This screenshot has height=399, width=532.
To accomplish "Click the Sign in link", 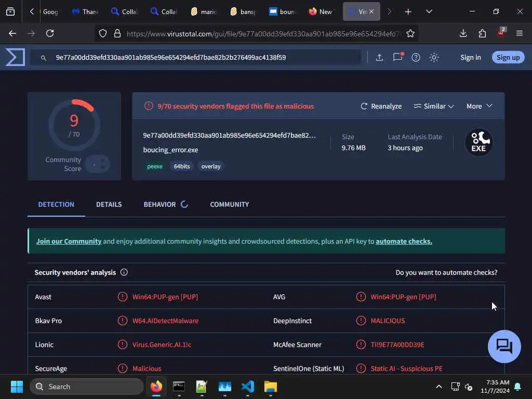I will tap(471, 57).
